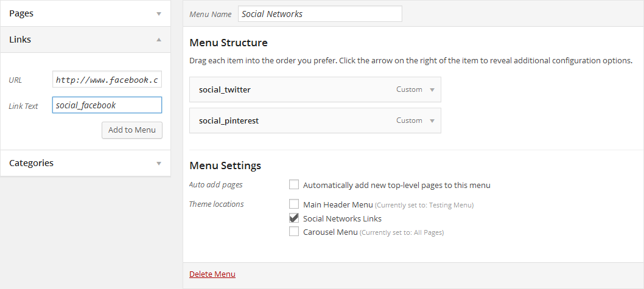Select the Menu Name text box

(320, 14)
